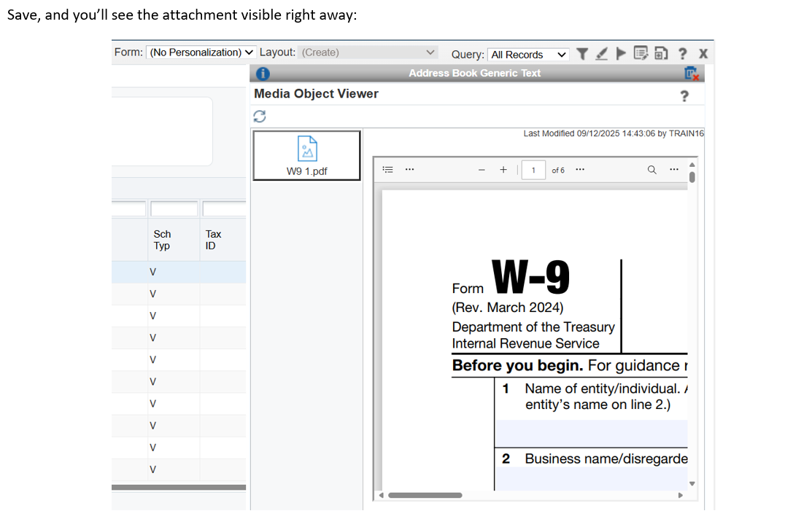The width and height of the screenshot is (812, 519).
Task: Click the query filter funnel icon
Action: pyautogui.click(x=581, y=54)
